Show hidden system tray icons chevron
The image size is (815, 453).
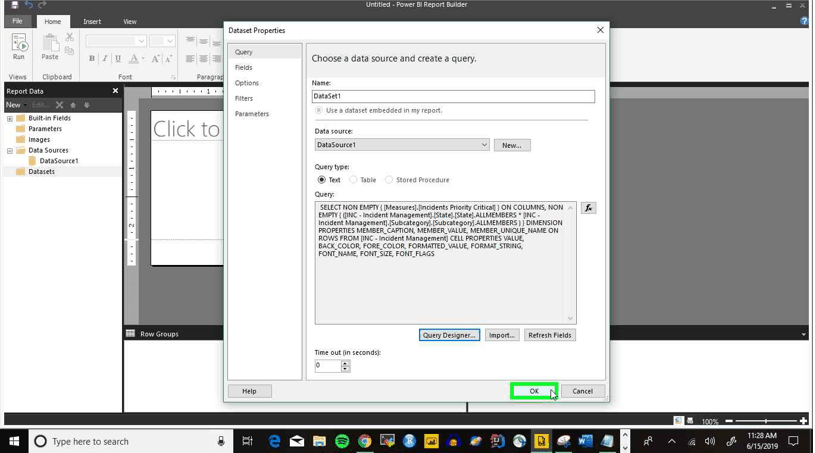[672, 442]
